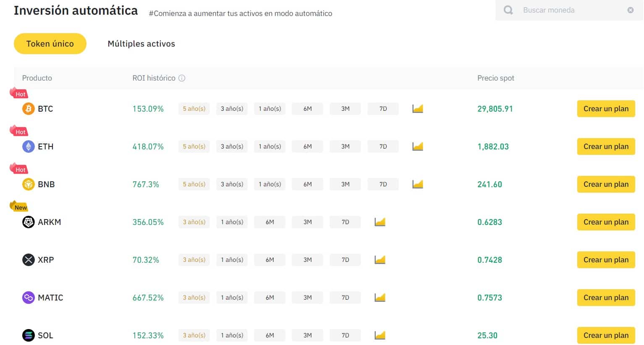The image size is (644, 345).
Task: Select ETH 3M ROI period
Action: [x=345, y=146]
